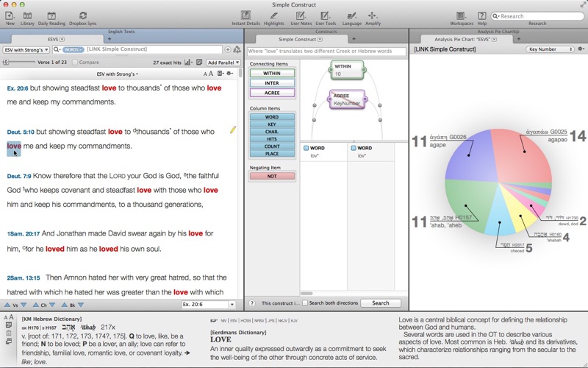Start Dropbox Sync

point(82,17)
